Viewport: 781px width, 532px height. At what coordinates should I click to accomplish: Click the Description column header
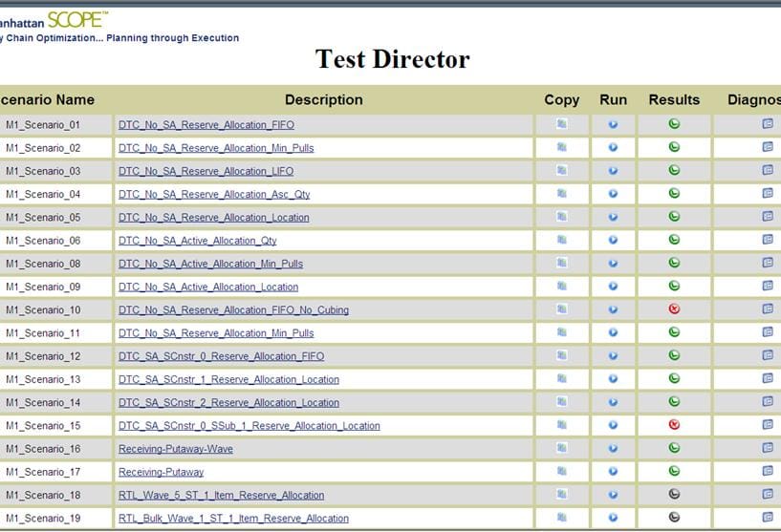pos(324,100)
